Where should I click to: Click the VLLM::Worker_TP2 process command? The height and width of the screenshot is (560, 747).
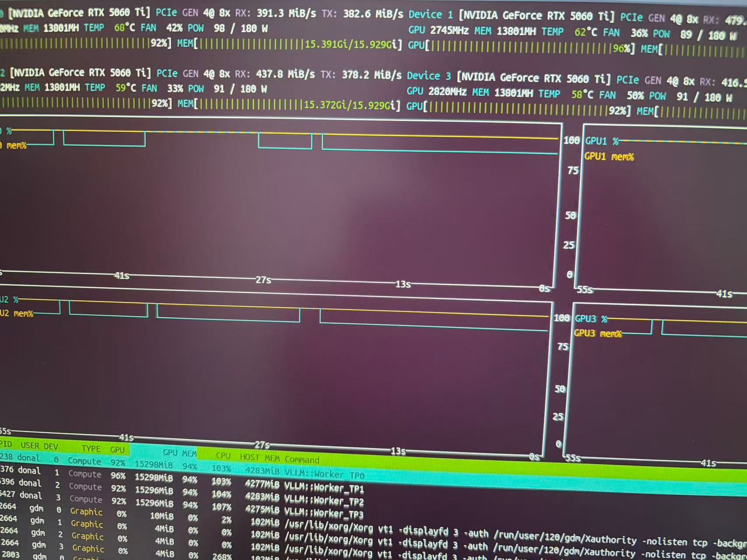[x=324, y=500]
